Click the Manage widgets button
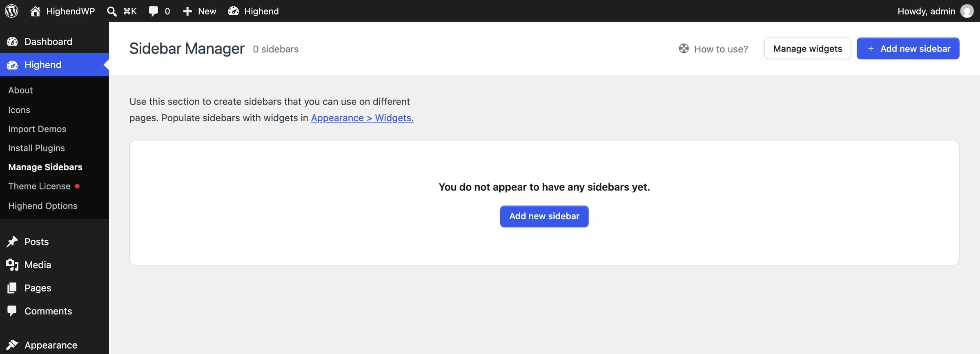980x354 pixels. point(808,49)
